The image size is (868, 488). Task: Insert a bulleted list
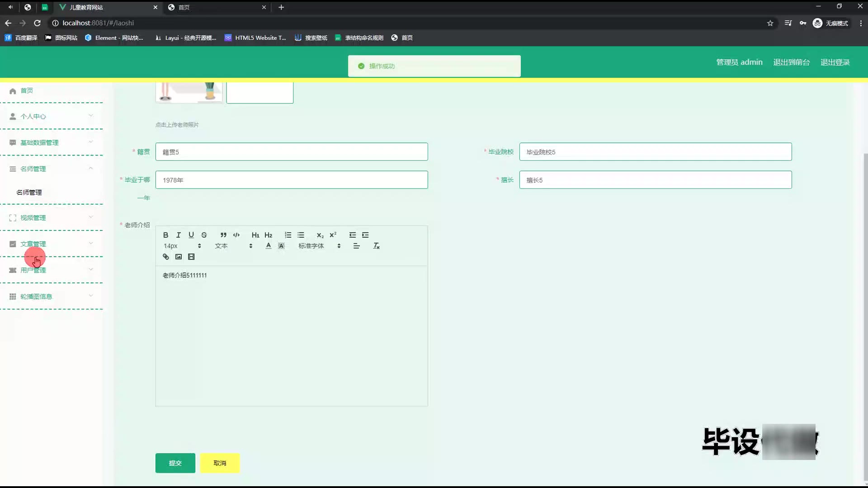(x=301, y=235)
